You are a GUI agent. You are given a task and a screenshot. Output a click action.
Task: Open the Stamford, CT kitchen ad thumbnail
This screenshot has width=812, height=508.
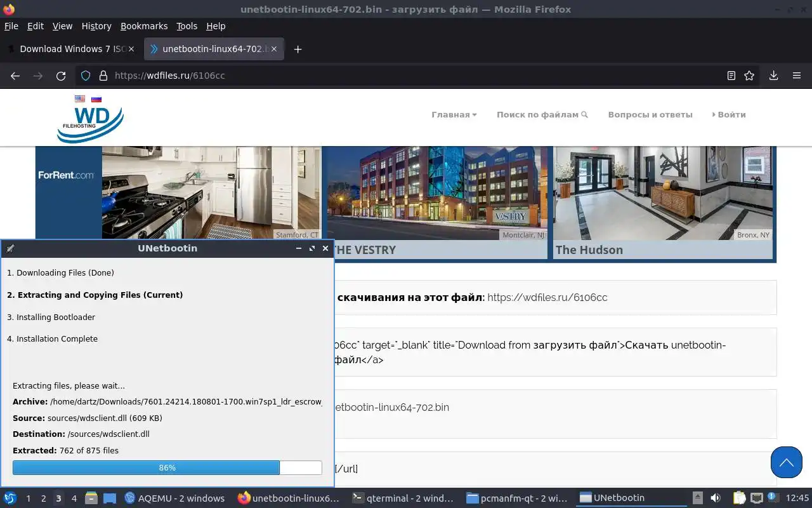click(211, 193)
